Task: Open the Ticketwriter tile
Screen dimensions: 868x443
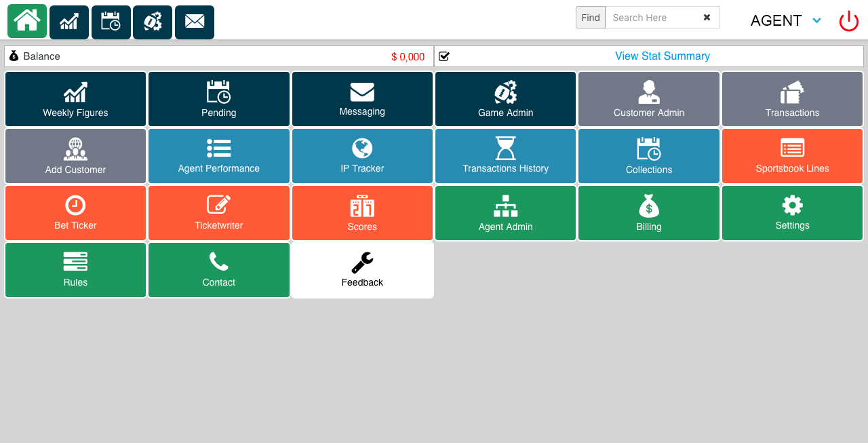Action: click(218, 213)
